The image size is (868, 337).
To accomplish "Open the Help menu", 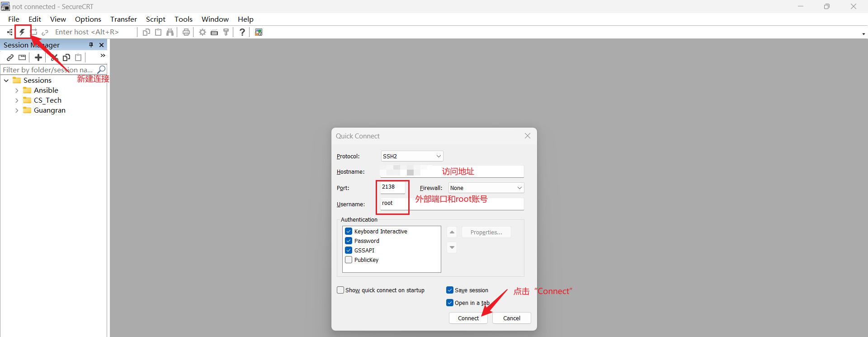I will (x=245, y=19).
